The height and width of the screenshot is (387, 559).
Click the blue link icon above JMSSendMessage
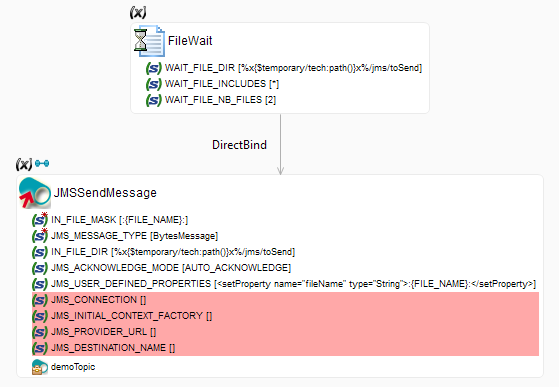pyautogui.click(x=42, y=164)
